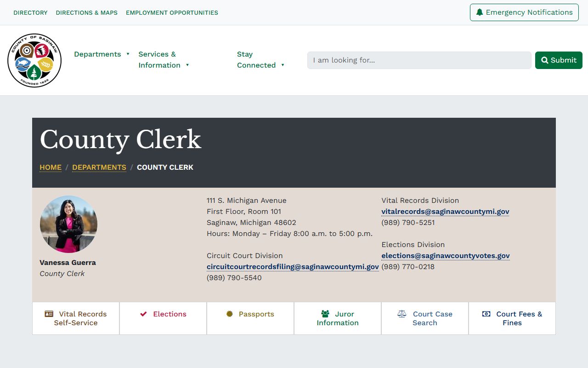Image resolution: width=588 pixels, height=368 pixels.
Task: Open the Directory link
Action: [30, 13]
